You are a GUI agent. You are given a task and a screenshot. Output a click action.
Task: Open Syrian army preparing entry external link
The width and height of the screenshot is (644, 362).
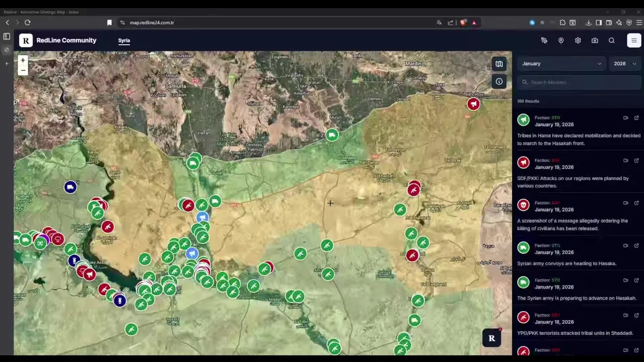coord(636,281)
